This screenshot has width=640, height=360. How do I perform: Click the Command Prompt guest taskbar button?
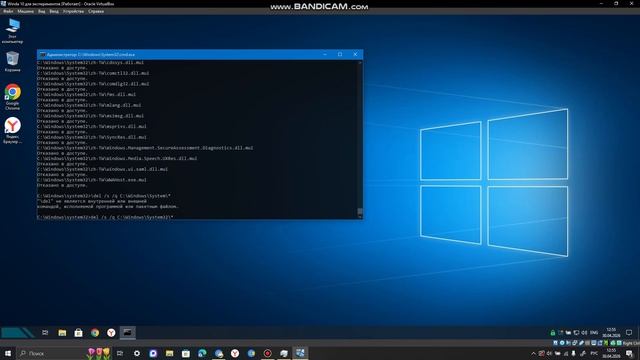[127, 333]
